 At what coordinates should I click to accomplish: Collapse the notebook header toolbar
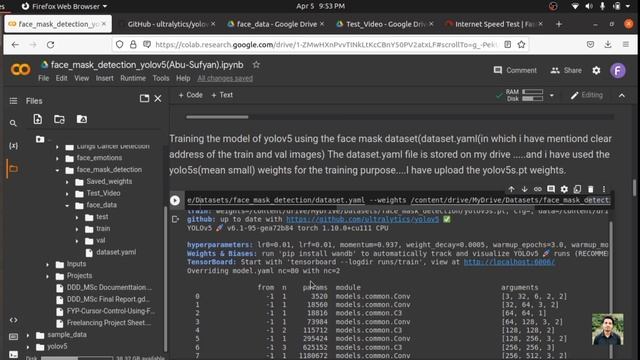click(622, 96)
